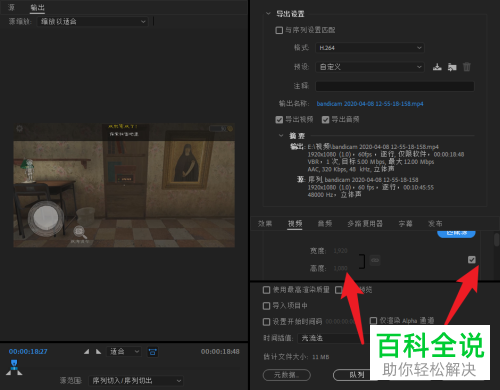Uncheck the 导出视频 checkbox
Viewport: 500px width, 390px height.
pos(279,120)
